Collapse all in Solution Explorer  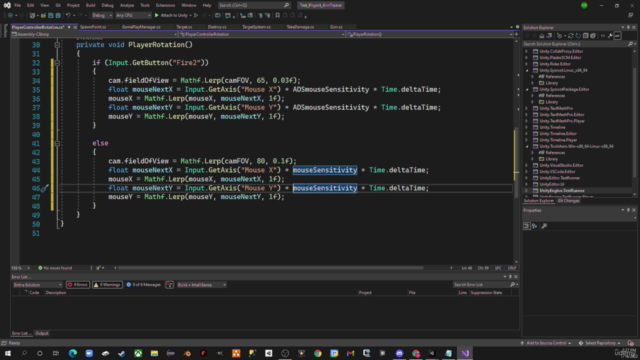(x=585, y=36)
